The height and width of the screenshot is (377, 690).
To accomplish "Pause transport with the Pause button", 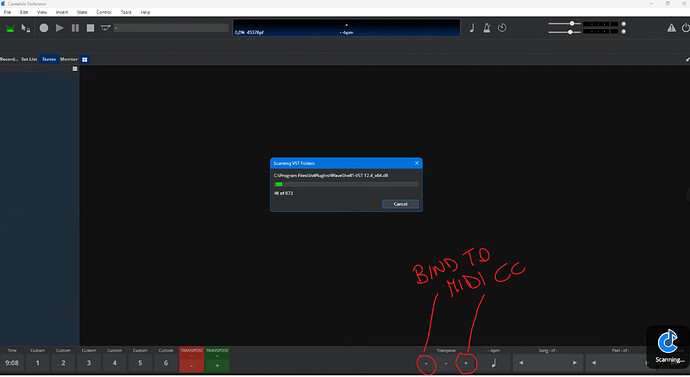I will coord(75,28).
